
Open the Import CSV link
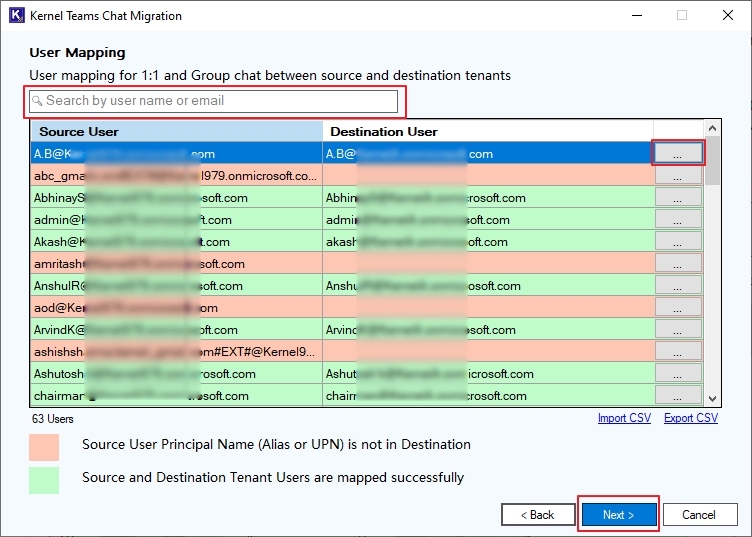624,418
